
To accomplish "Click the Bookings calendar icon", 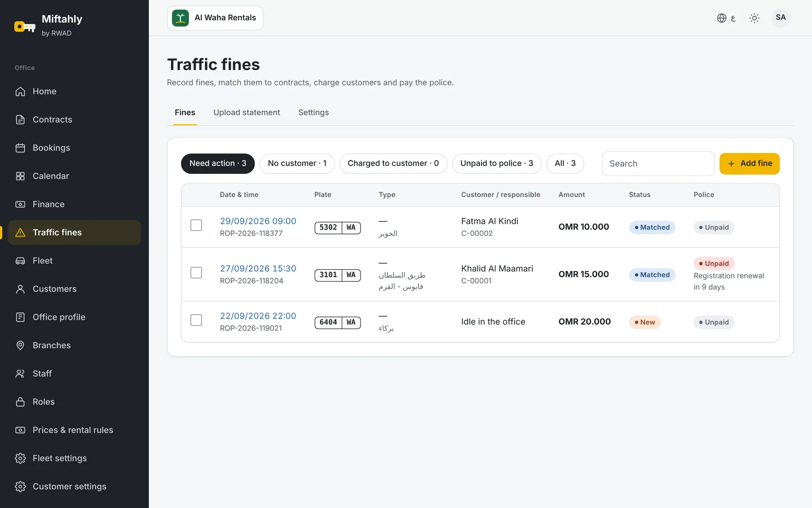I will pyautogui.click(x=20, y=148).
